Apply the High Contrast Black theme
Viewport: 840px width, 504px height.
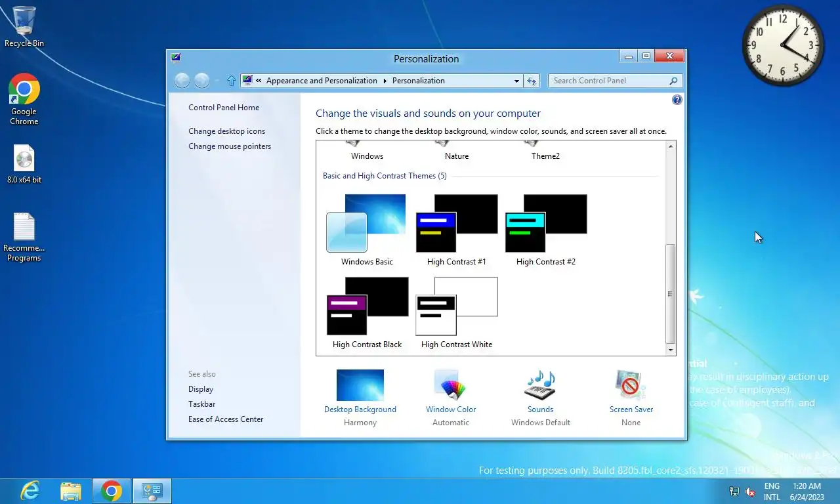(367, 312)
